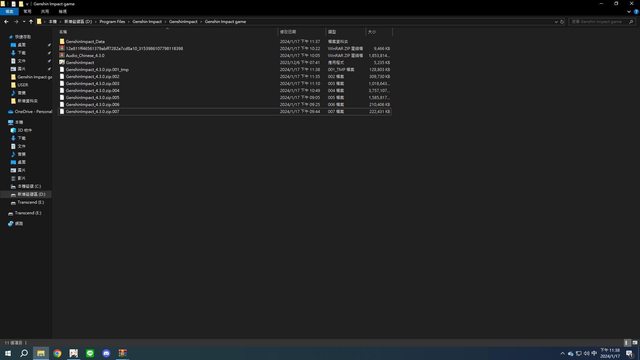Click the Search Genshin Impact game box
This screenshot has width=640, height=360.
pyautogui.click(x=599, y=22)
